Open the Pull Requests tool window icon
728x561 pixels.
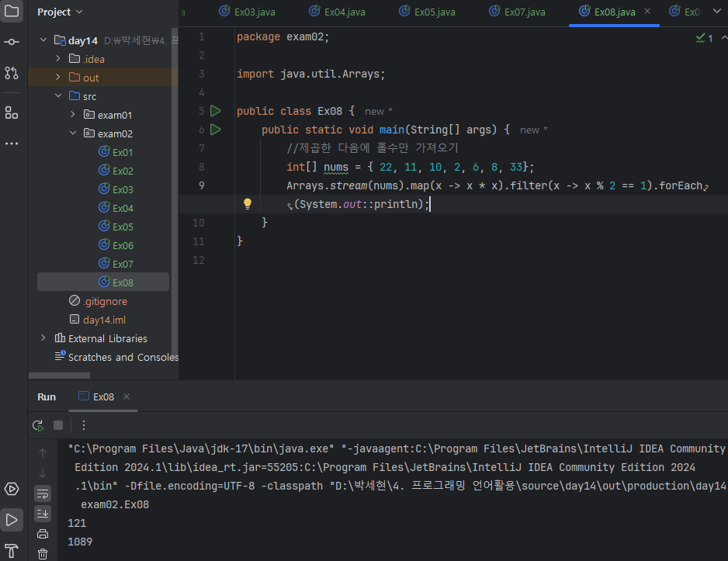click(x=11, y=72)
